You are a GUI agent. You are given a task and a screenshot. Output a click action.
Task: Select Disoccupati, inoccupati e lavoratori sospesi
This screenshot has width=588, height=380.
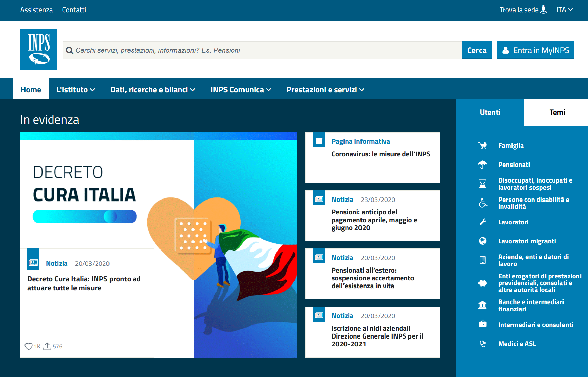535,184
